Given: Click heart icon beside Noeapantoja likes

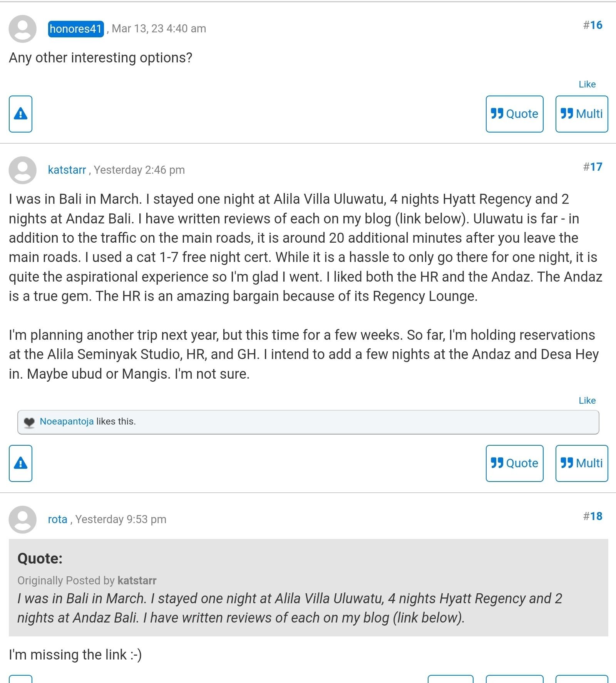Looking at the screenshot, I should [x=29, y=422].
